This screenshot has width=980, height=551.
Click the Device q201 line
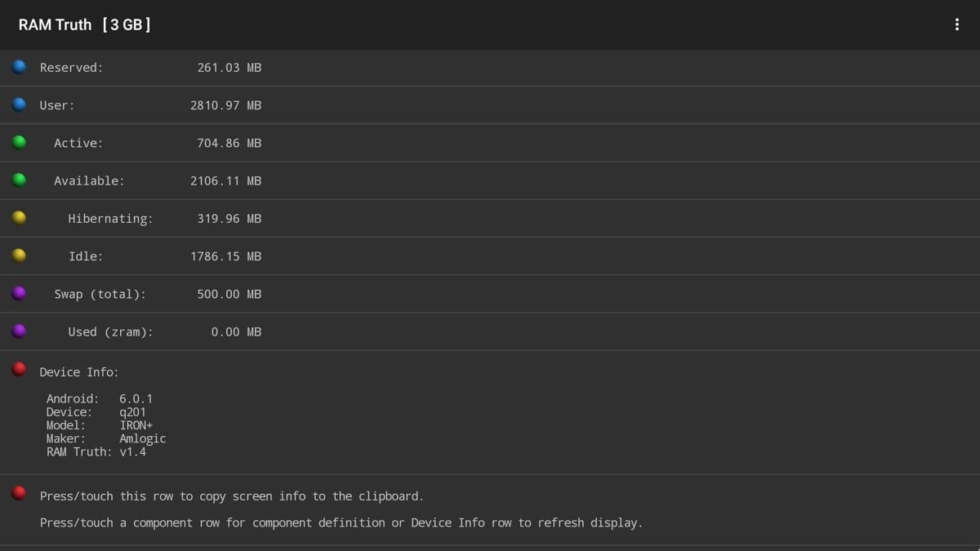[x=96, y=412]
